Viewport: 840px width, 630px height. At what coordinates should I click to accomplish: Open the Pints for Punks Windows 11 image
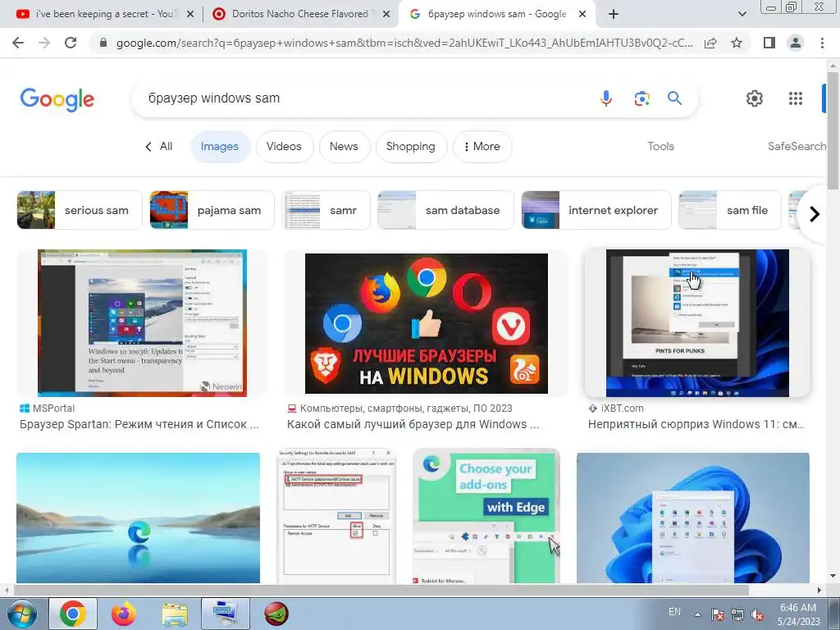tap(697, 323)
